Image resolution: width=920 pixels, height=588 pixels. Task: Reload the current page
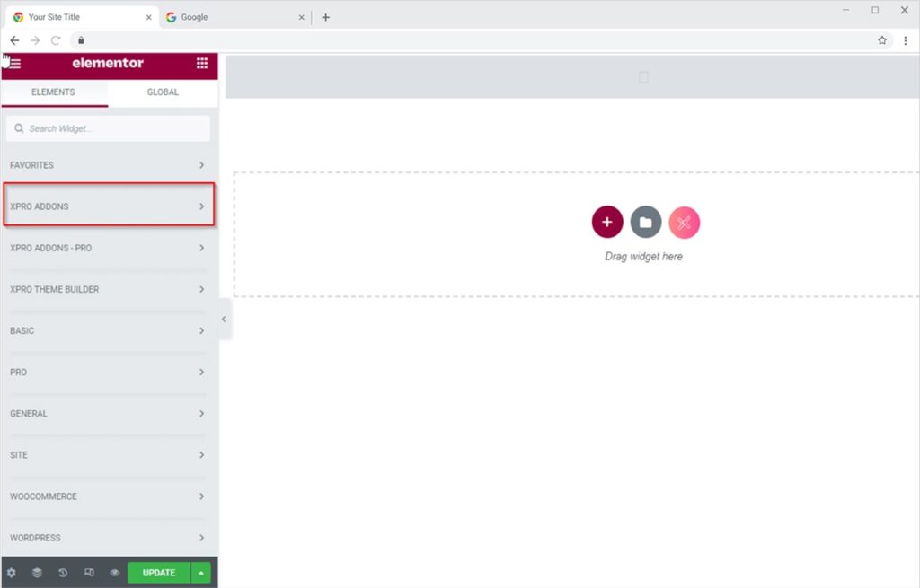pyautogui.click(x=56, y=40)
